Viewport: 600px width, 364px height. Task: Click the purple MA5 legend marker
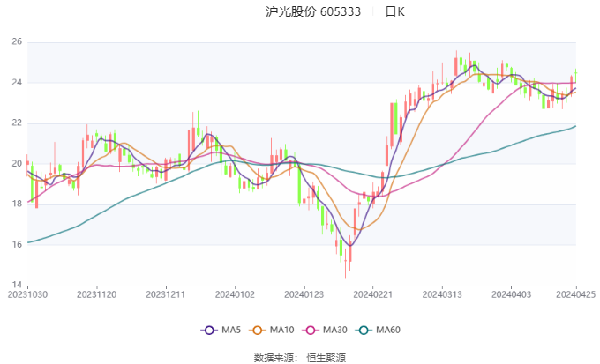(209, 330)
